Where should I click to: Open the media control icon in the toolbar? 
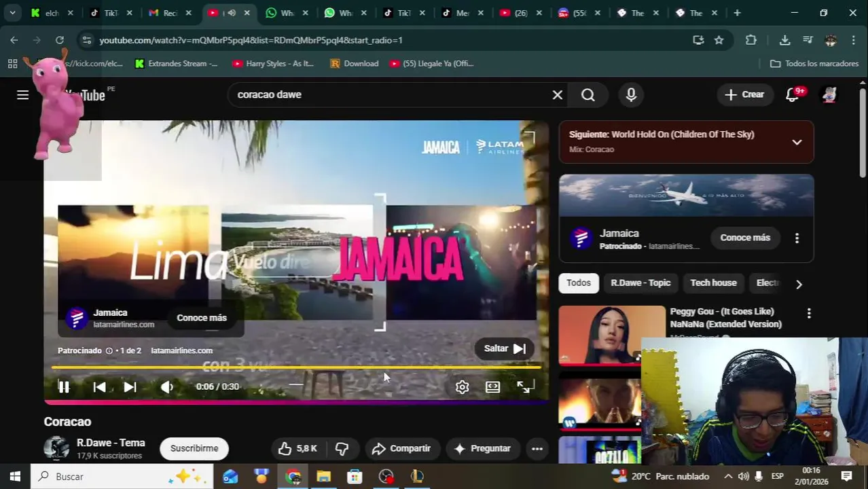808,40
